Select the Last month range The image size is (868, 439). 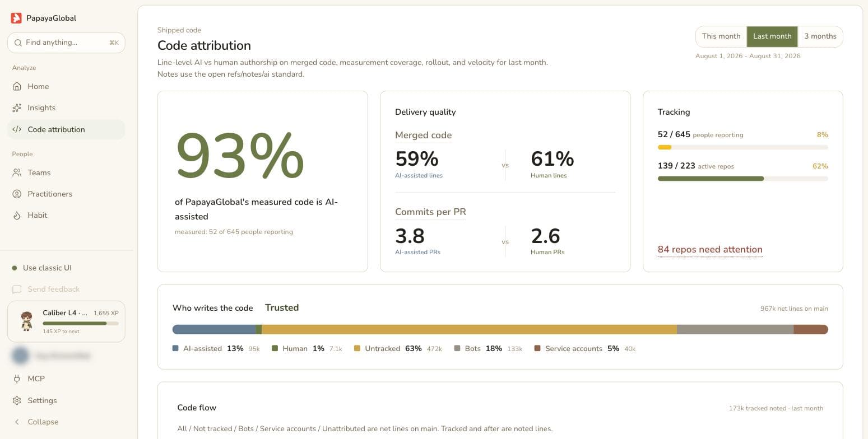[772, 36]
